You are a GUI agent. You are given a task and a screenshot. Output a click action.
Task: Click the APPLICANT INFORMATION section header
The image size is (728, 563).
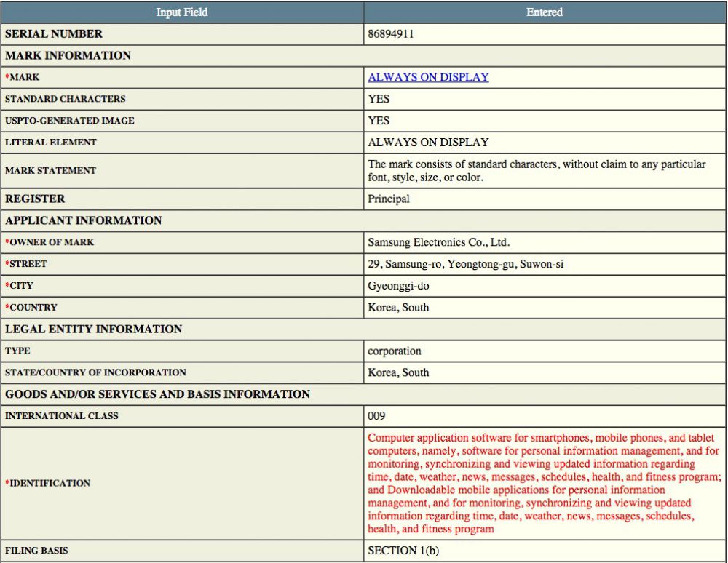84,220
